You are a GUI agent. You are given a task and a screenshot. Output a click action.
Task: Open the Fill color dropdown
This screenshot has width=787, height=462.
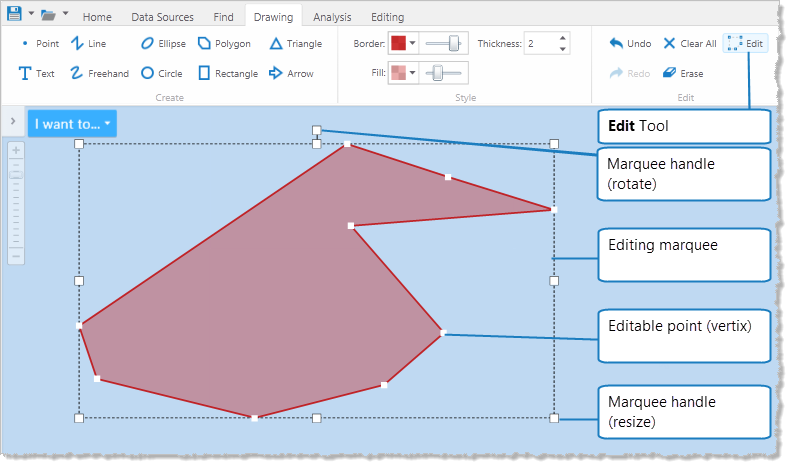pos(412,73)
